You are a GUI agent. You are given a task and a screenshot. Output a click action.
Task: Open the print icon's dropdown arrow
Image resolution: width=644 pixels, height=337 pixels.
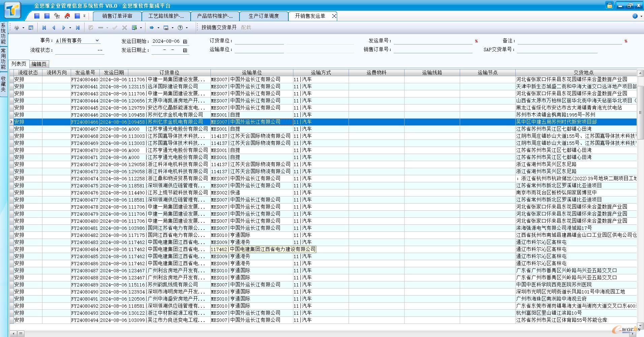(x=23, y=28)
